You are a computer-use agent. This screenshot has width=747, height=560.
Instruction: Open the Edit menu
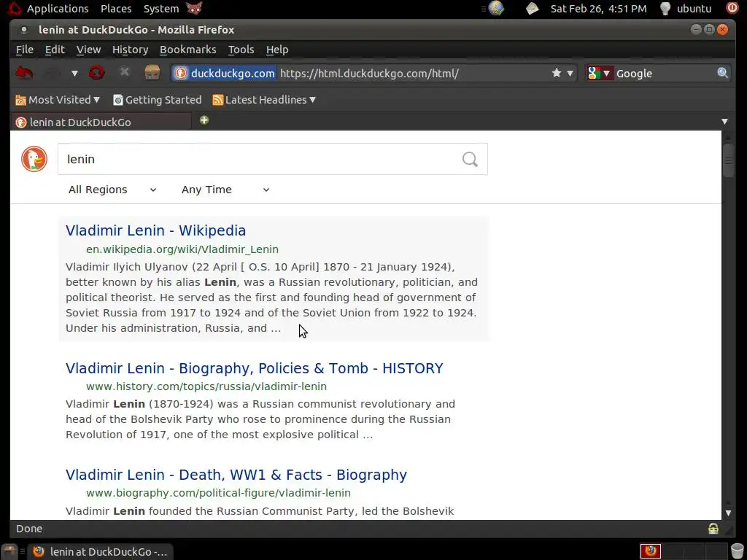pos(55,50)
